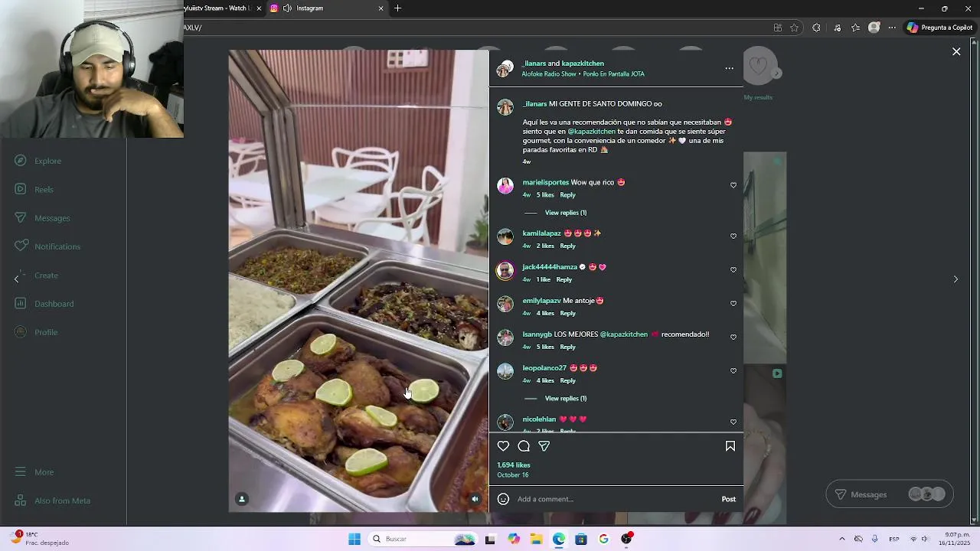The image size is (980, 551).
Task: Like kamilalapaz's comment
Action: click(733, 236)
